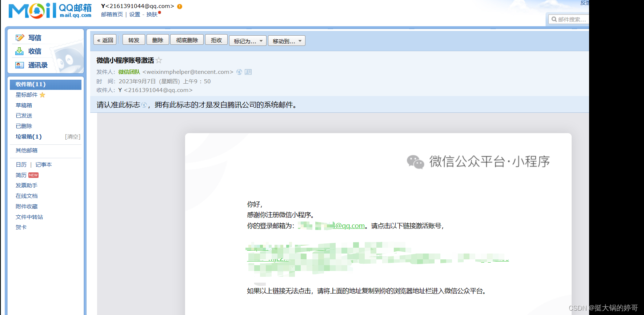
Task: Open 发票助手 invoice helper
Action: [x=27, y=186]
